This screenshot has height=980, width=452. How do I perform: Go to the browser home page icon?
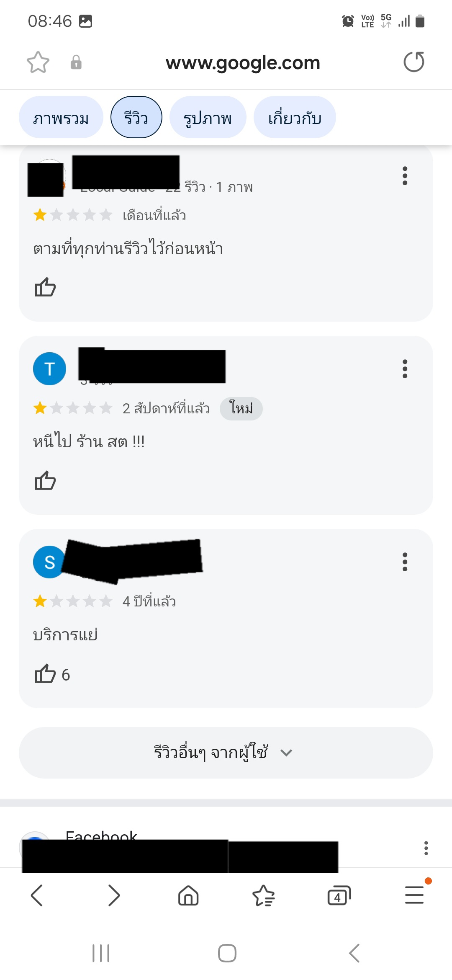pyautogui.click(x=188, y=895)
